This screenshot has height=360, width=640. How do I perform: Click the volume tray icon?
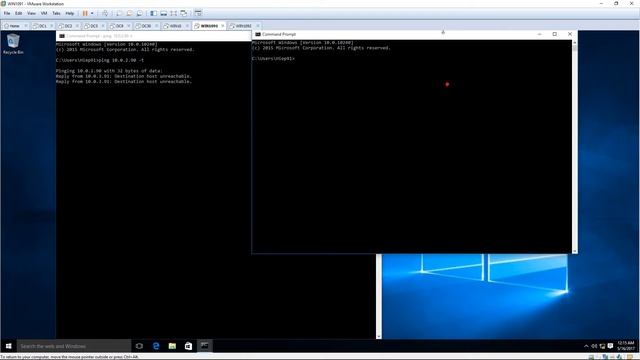[x=594, y=346]
